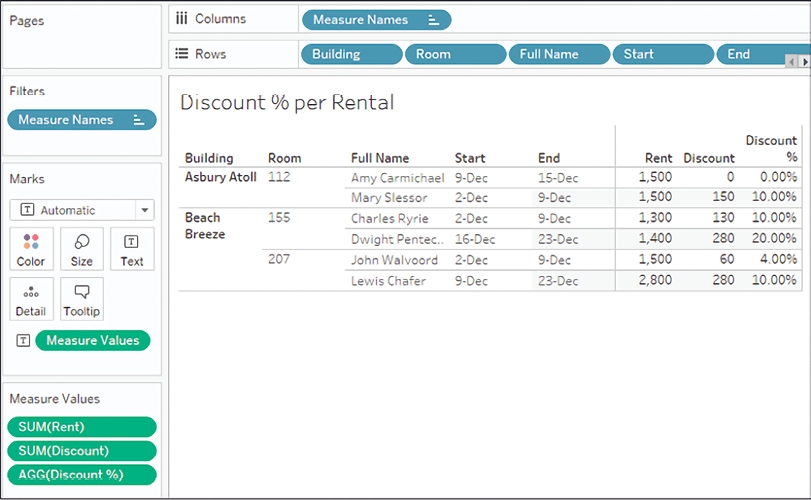Screen dimensions: 811x500
Task: Click the SUM(Rent) measure pill
Action: pyautogui.click(x=82, y=427)
